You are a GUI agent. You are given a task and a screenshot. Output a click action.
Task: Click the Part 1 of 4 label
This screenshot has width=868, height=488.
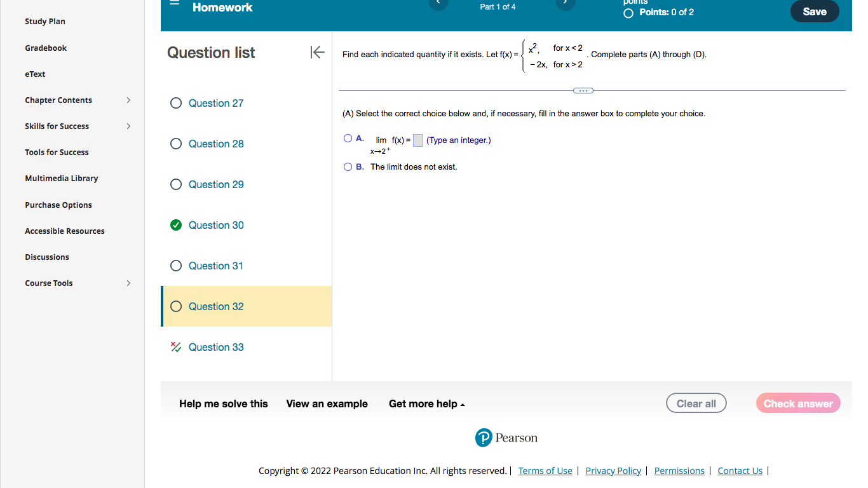498,7
